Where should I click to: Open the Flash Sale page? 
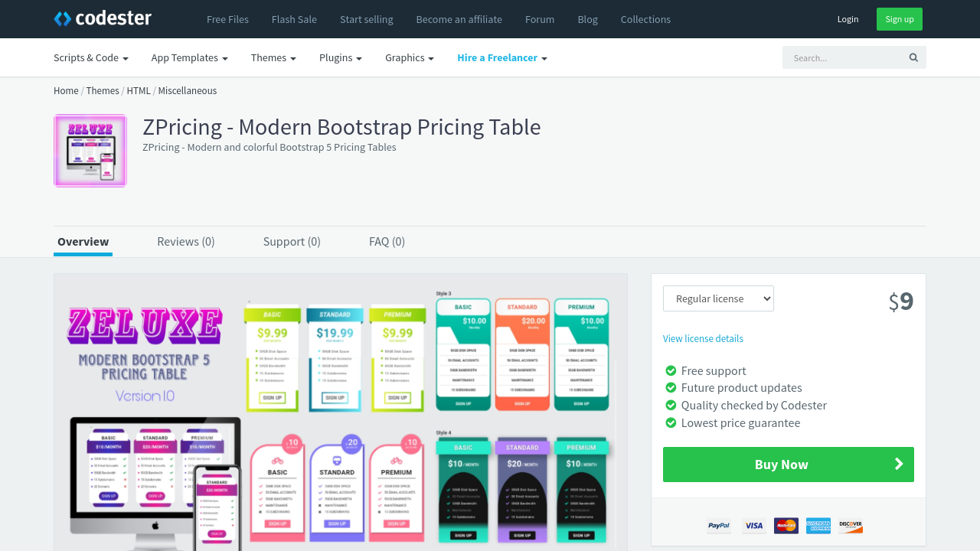tap(294, 19)
